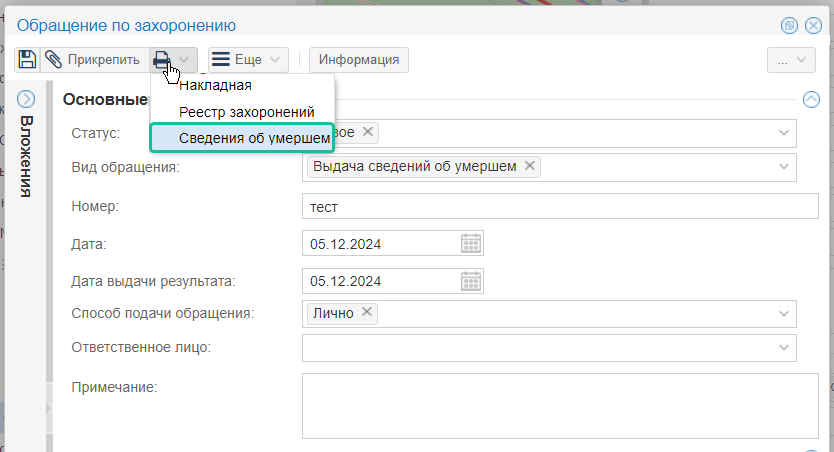834x452 pixels.
Task: Choose Сведения об умершем print option
Action: (243, 138)
